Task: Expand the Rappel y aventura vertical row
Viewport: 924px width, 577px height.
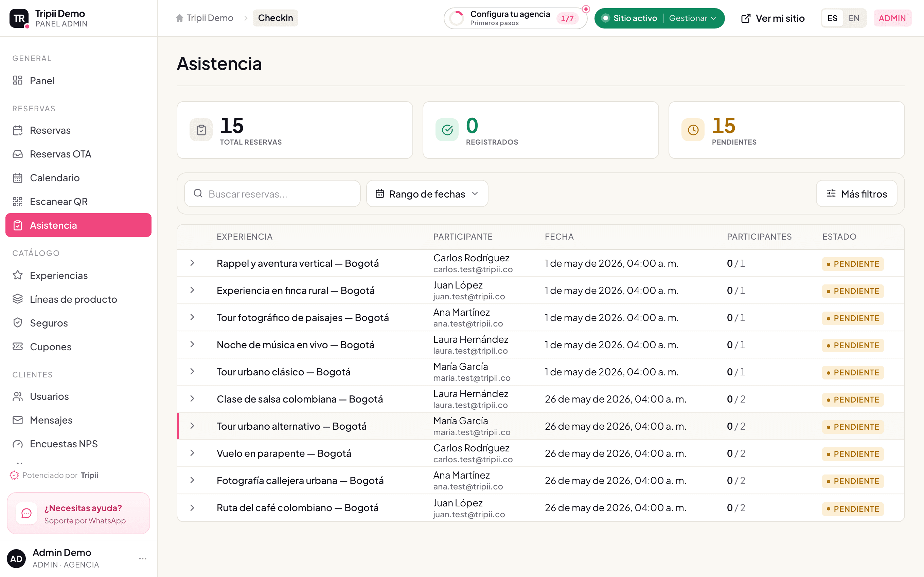Action: point(192,263)
